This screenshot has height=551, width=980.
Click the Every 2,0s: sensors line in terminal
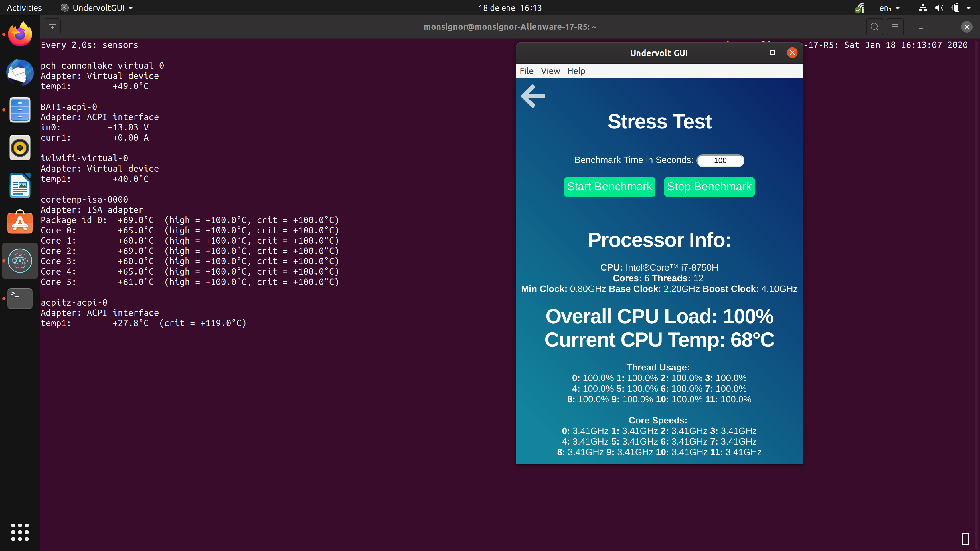pos(89,45)
